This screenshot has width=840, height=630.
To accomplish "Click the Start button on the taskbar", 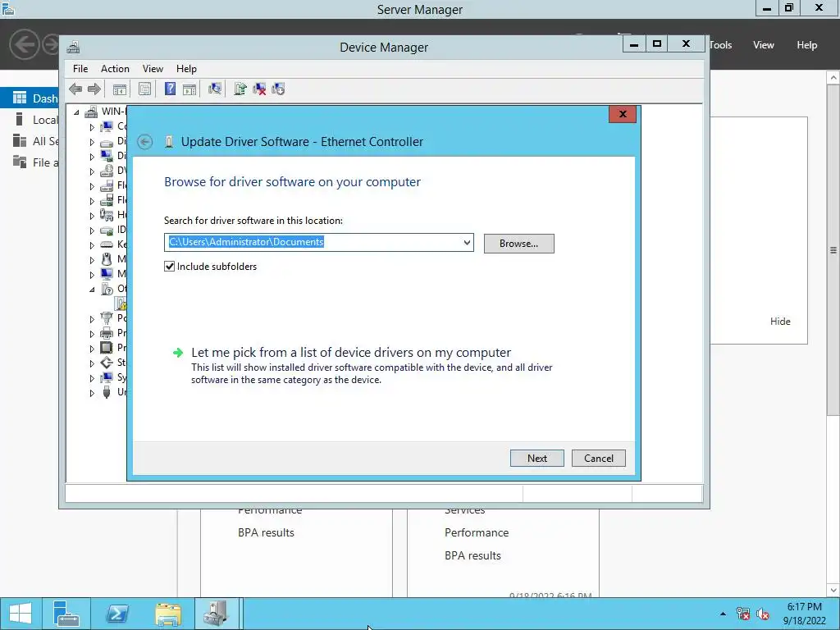I will [21, 614].
